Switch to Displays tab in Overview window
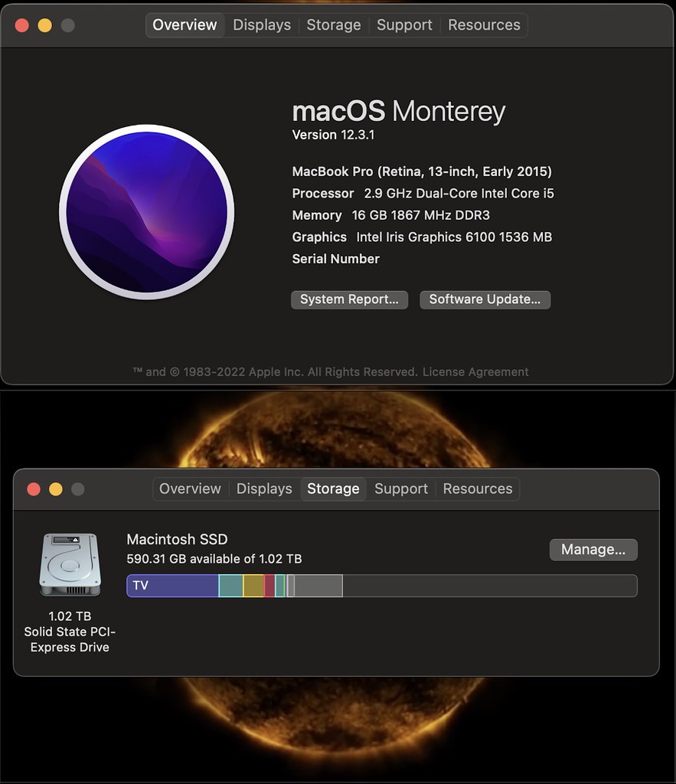 point(262,25)
